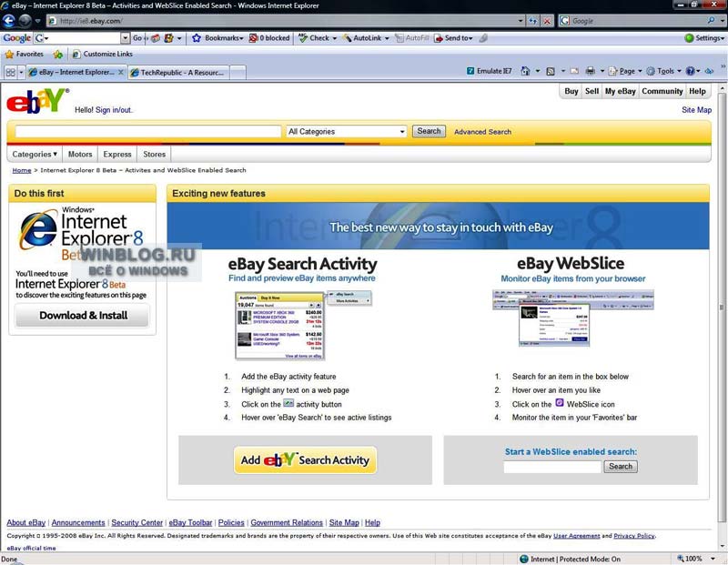This screenshot has height=565, width=728.
Task: Open the My eBay tab
Action: tap(621, 92)
